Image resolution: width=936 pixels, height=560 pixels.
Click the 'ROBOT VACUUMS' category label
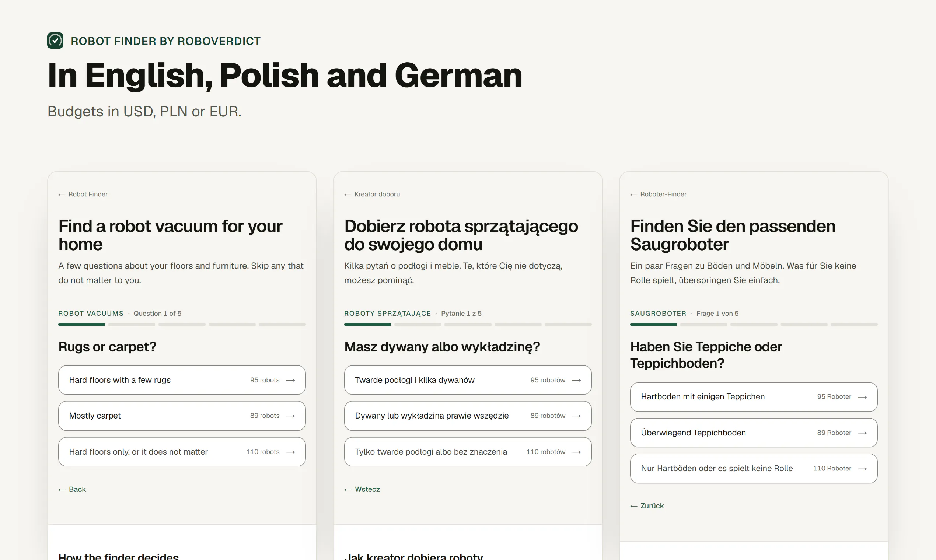[91, 314]
